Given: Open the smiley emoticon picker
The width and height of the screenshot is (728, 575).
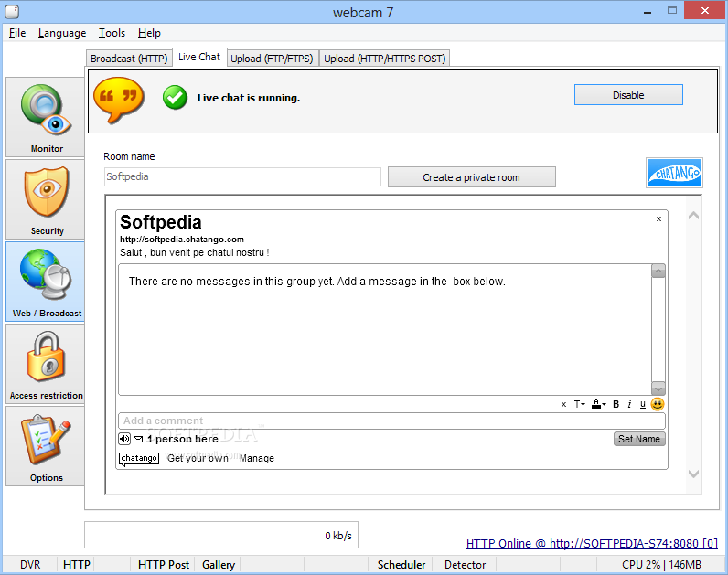Looking at the screenshot, I should [x=658, y=404].
